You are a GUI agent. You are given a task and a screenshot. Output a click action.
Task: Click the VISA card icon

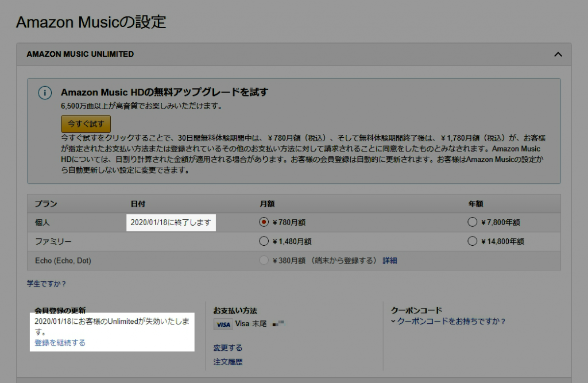pos(223,324)
